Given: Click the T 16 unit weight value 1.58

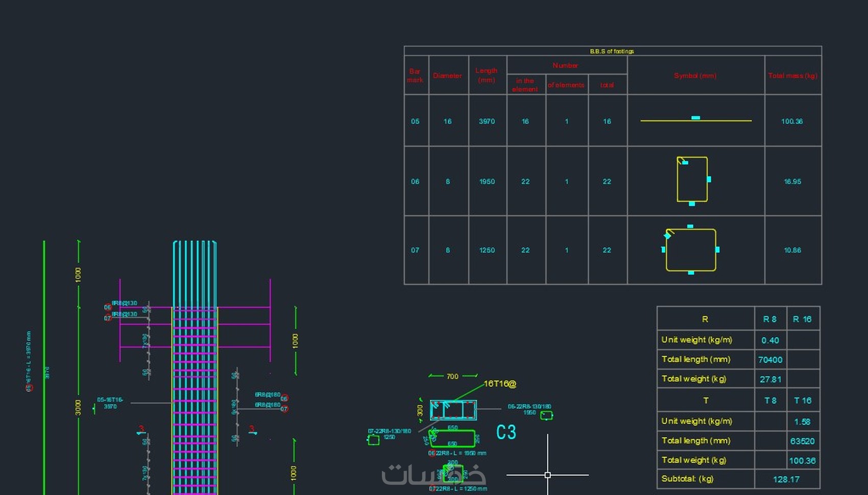Looking at the screenshot, I should point(802,422).
